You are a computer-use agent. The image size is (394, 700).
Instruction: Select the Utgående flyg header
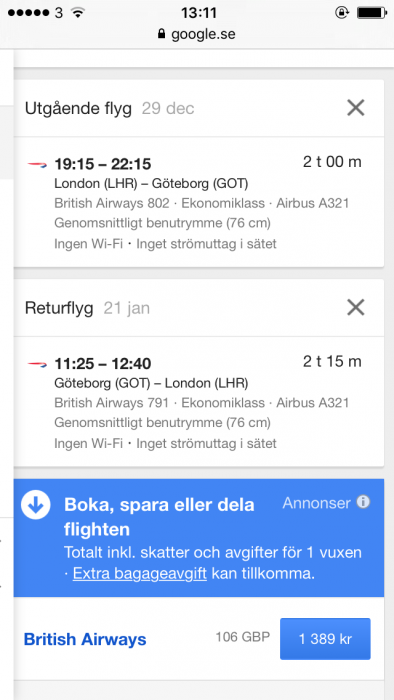(79, 108)
